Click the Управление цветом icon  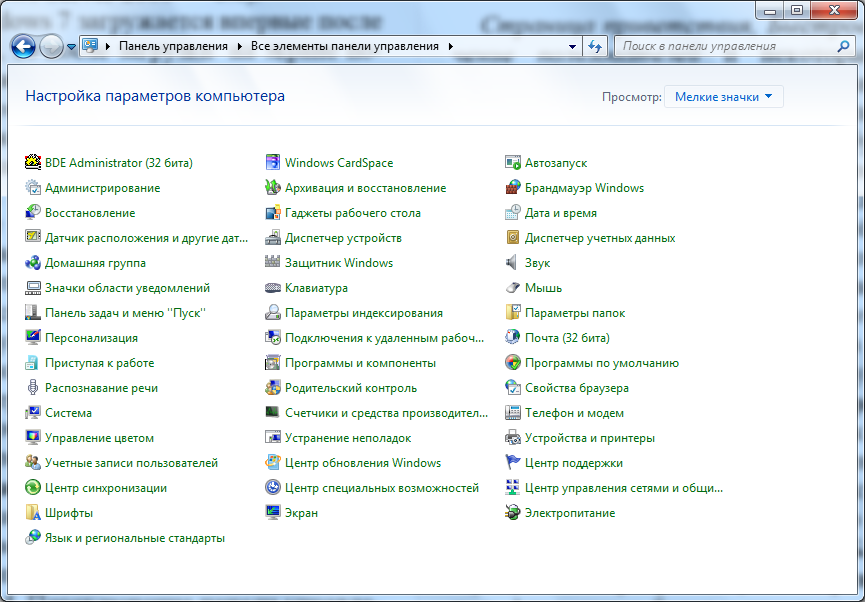coord(33,438)
